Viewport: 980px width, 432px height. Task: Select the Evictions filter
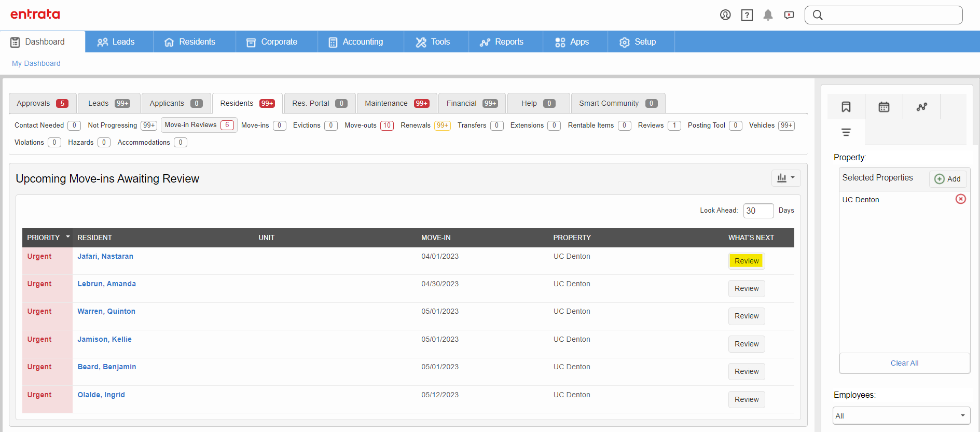coord(315,126)
